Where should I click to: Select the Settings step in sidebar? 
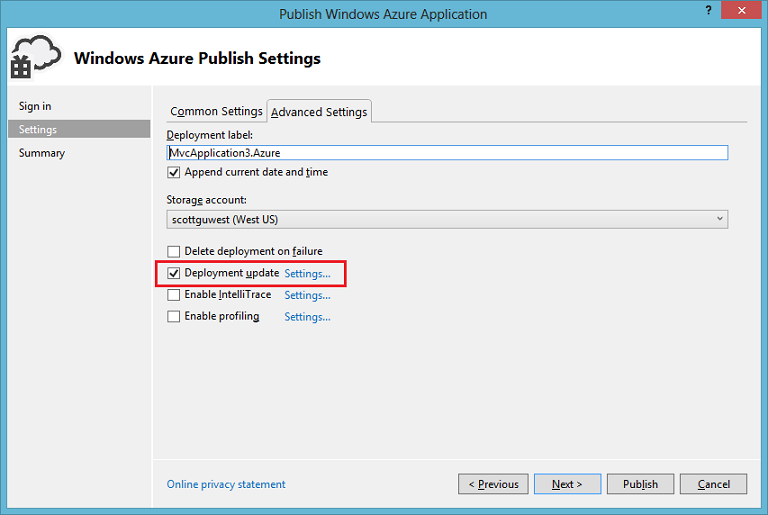tap(79, 129)
